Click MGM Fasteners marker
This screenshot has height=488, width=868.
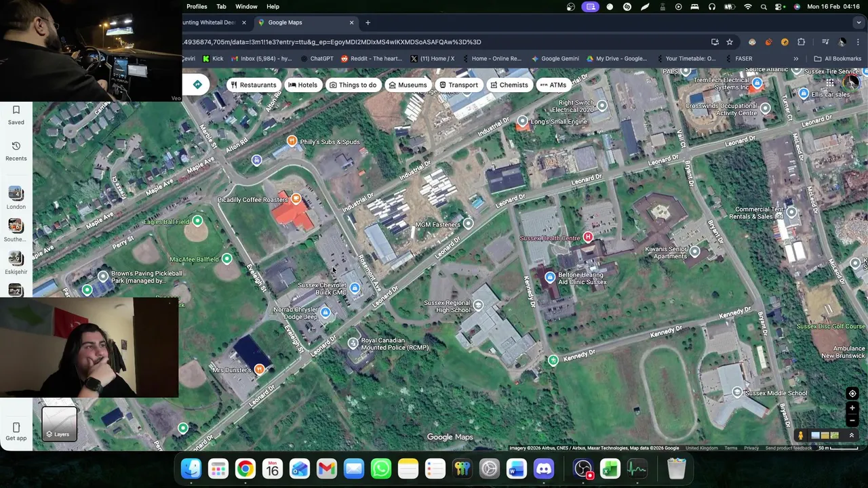click(468, 223)
